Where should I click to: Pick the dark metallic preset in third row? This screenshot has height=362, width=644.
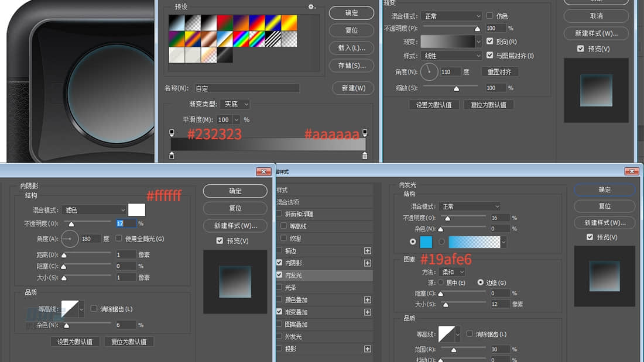(x=225, y=55)
